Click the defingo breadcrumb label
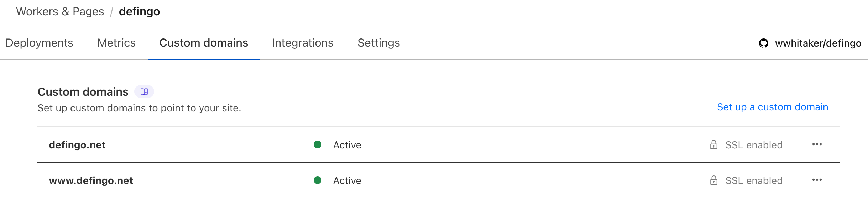868x205 pixels. [139, 11]
